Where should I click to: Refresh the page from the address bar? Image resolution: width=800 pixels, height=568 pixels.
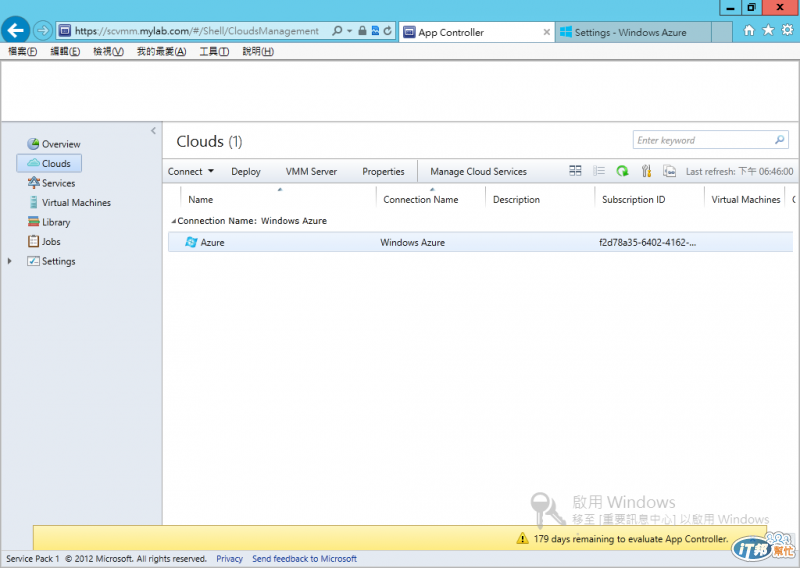point(388,31)
